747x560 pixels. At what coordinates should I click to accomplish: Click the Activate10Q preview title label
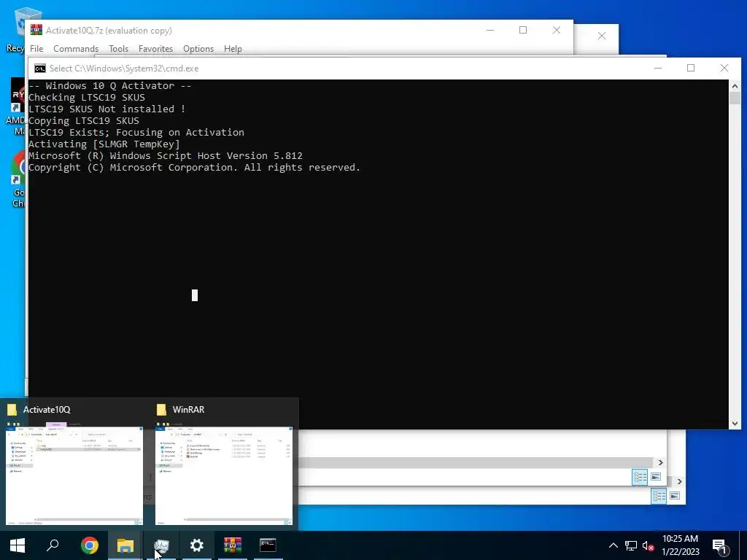47,410
